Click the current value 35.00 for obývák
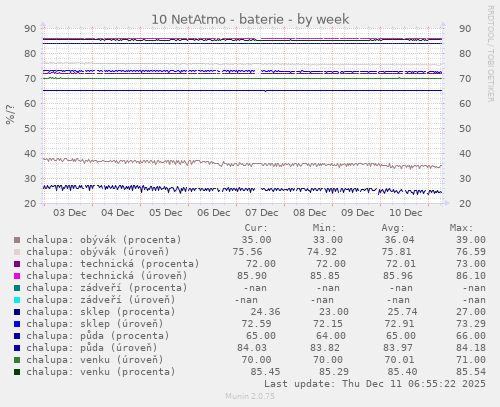The width and height of the screenshot is (500, 407). click(x=256, y=240)
